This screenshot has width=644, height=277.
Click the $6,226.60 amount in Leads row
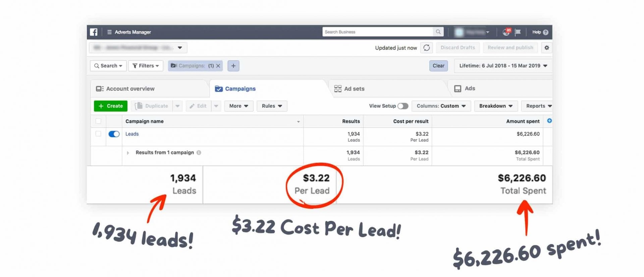pyautogui.click(x=528, y=134)
